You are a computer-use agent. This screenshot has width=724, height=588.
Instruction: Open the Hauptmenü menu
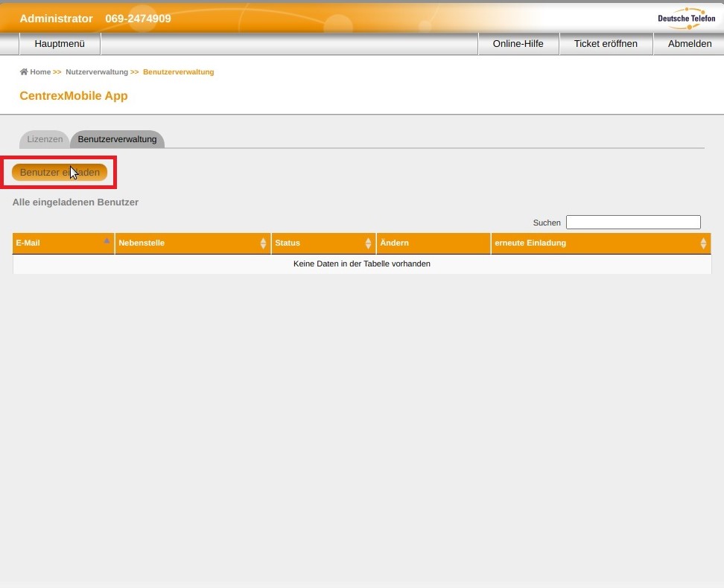60,44
